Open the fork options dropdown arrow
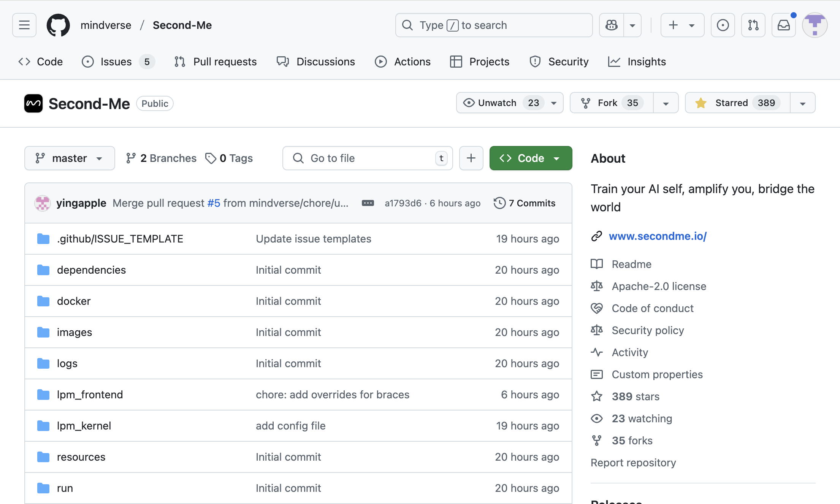Screen dimensions: 840x504 (666, 103)
